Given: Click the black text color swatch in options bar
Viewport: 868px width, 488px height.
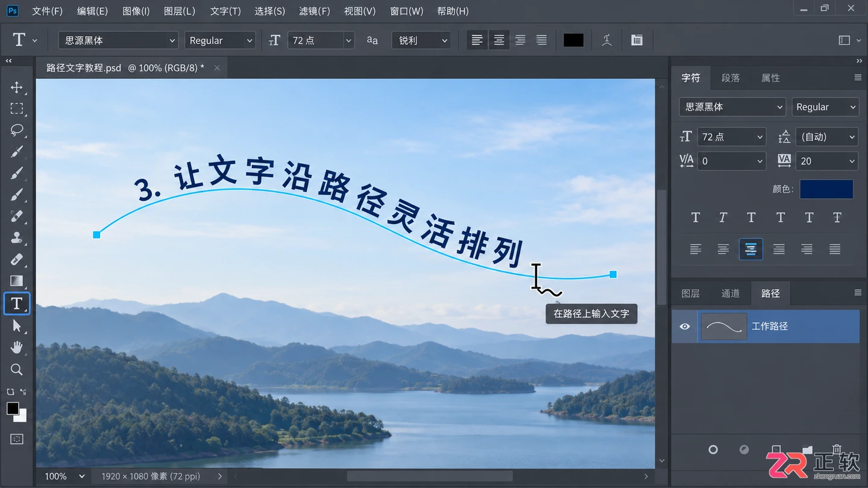Looking at the screenshot, I should 573,40.
